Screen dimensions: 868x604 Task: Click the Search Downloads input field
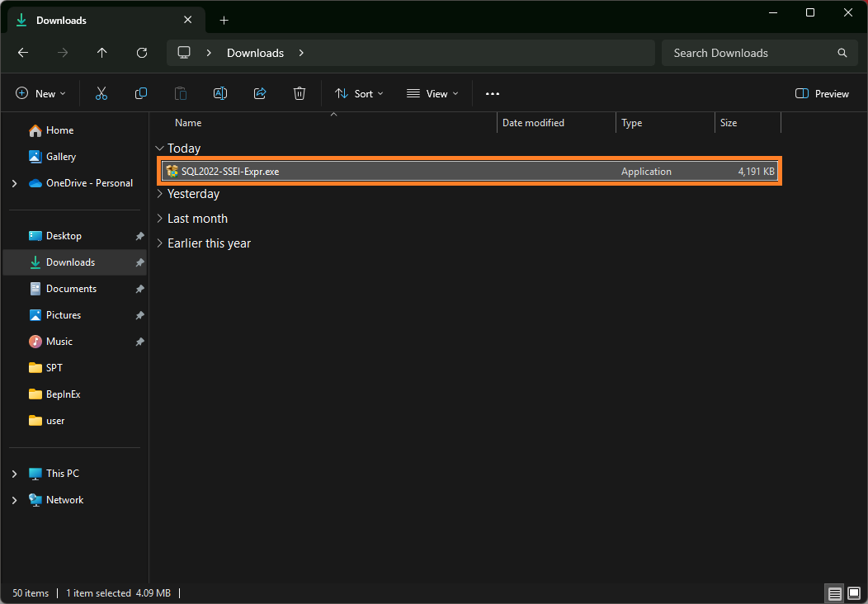751,53
